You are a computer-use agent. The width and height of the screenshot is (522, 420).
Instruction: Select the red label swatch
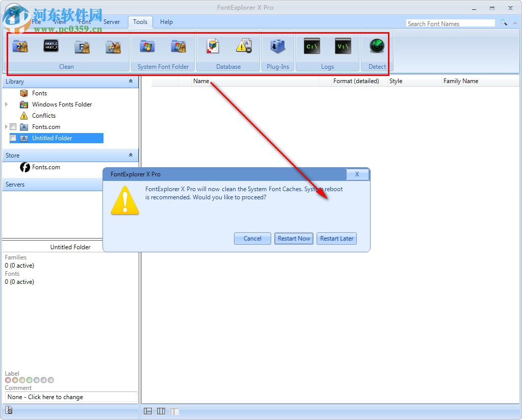(8, 380)
